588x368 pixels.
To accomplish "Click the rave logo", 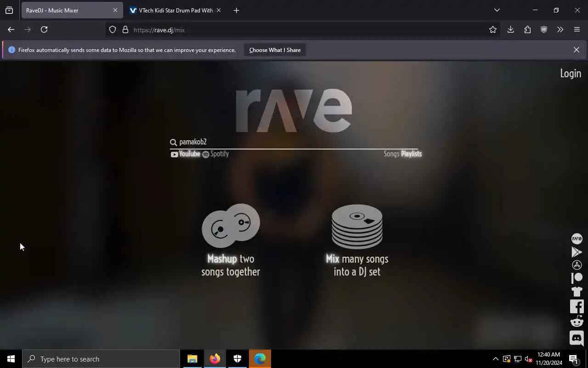I will (x=294, y=110).
